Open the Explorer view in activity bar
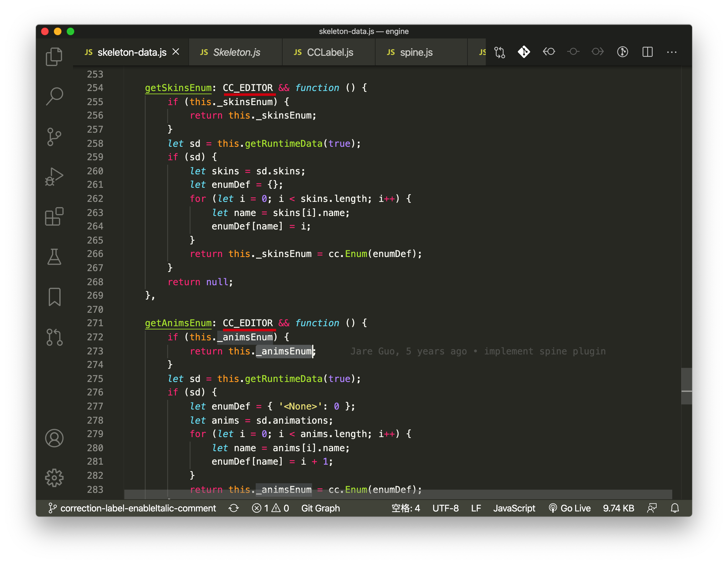The image size is (728, 564). 54,57
